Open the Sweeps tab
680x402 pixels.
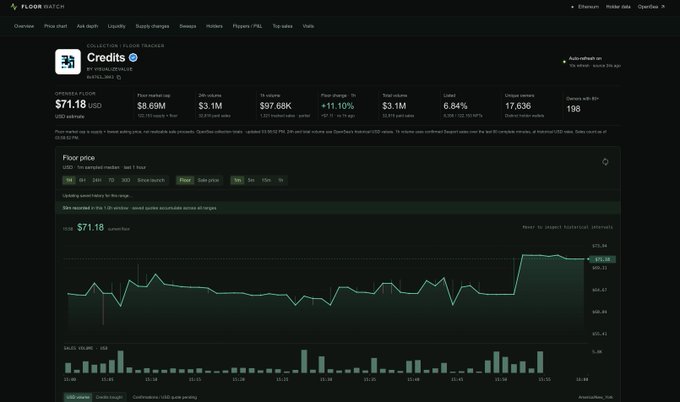[188, 26]
